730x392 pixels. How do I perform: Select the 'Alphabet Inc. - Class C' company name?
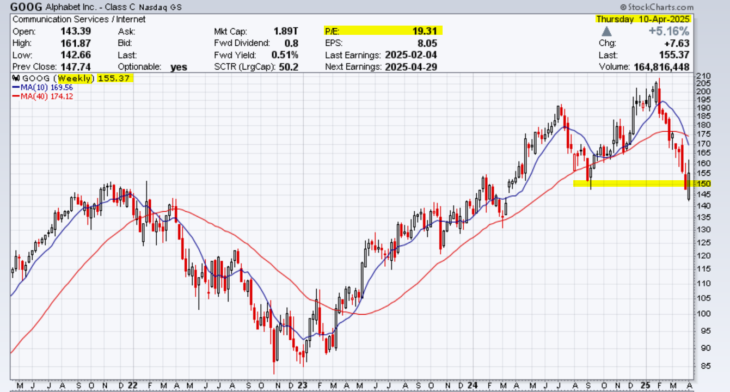tap(91, 7)
